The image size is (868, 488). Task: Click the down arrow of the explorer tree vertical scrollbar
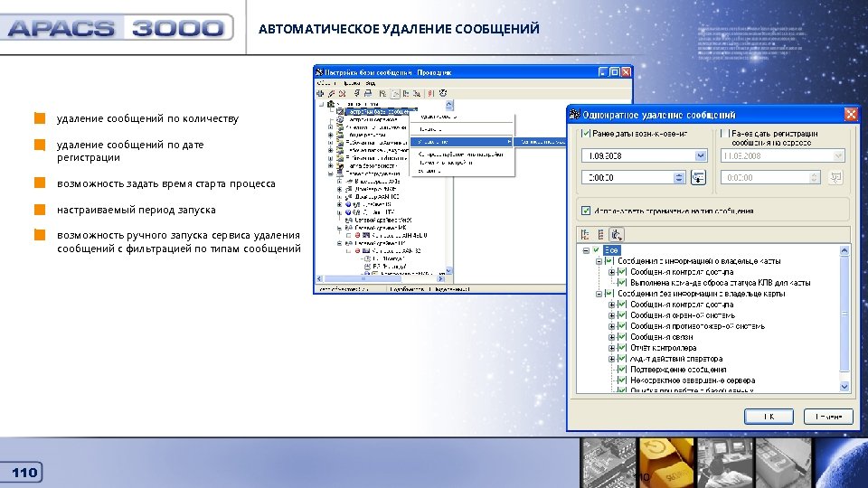click(x=449, y=271)
